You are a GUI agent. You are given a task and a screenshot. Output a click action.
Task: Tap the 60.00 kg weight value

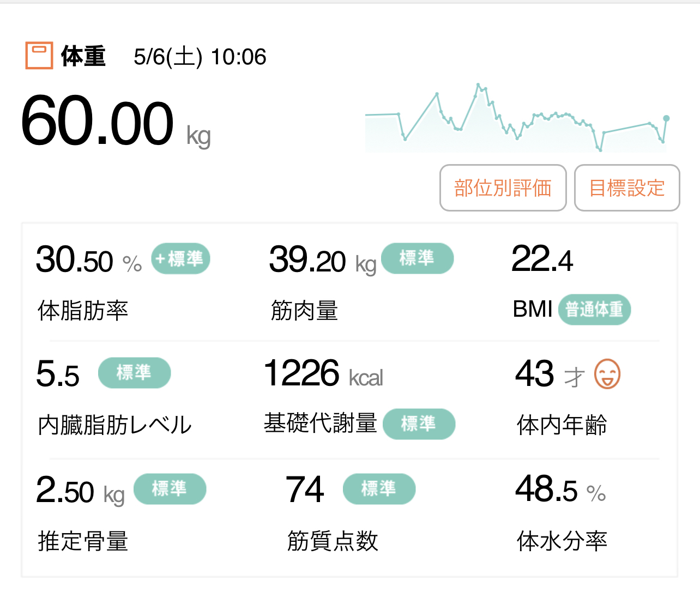pos(116,122)
